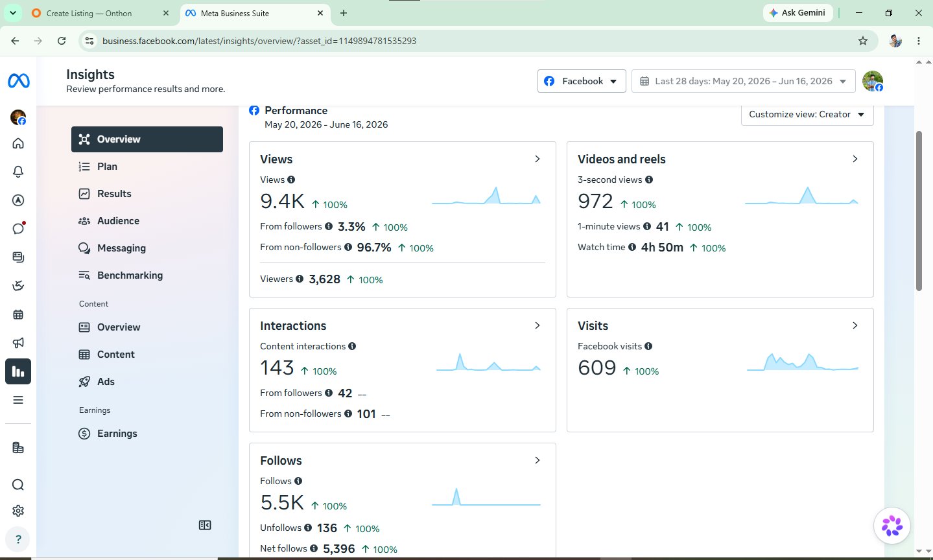Expand the Videos and reels card chevron
The width and height of the screenshot is (933, 560).
click(x=855, y=159)
